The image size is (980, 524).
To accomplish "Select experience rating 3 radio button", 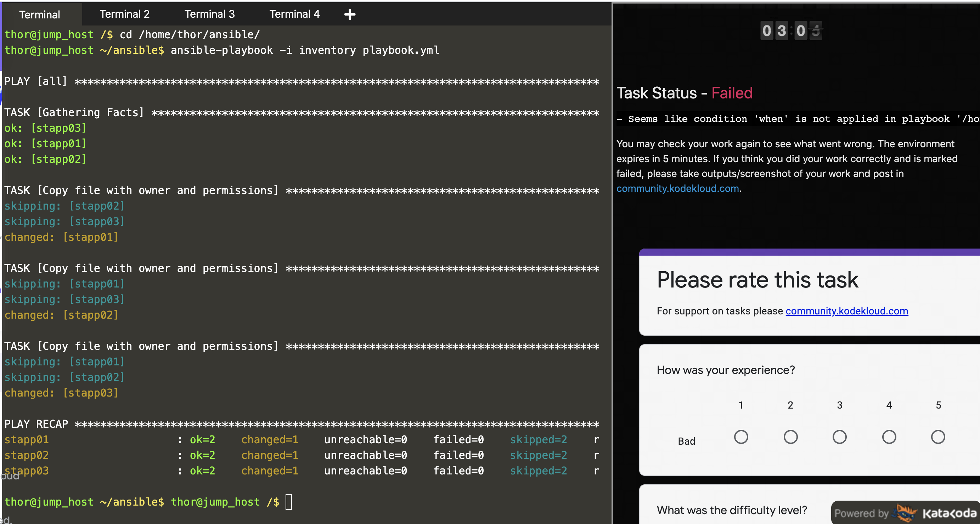I will point(839,437).
